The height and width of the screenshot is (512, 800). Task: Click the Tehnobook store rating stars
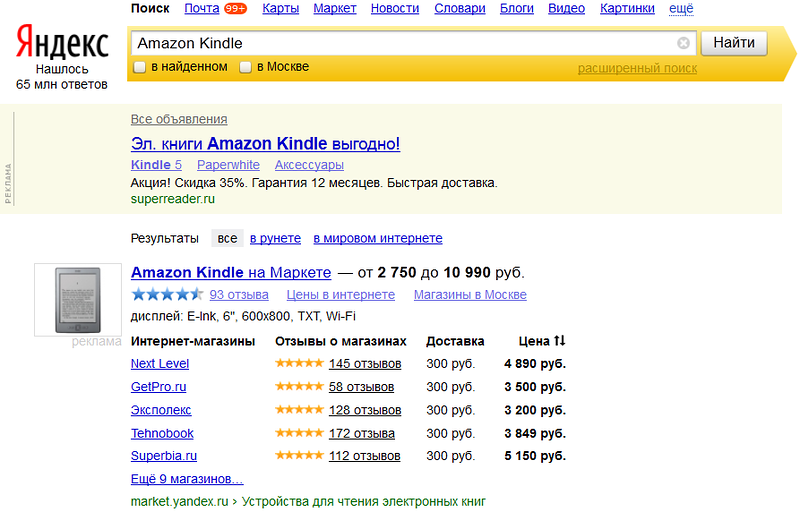[x=299, y=434]
